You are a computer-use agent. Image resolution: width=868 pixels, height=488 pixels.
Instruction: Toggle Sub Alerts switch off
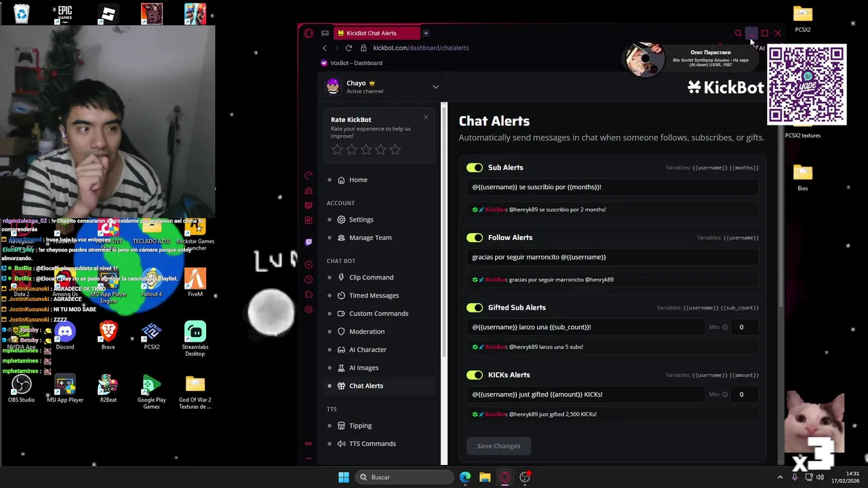click(x=475, y=167)
